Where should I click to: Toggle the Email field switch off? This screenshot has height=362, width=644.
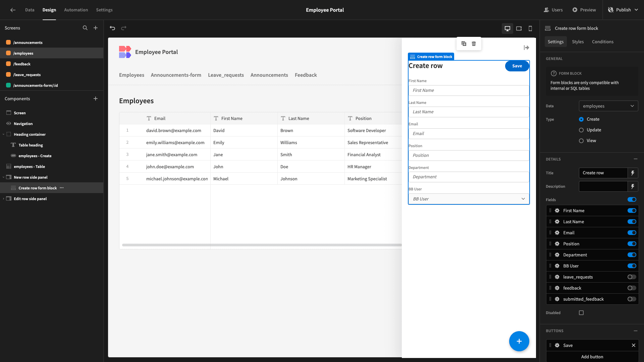632,233
